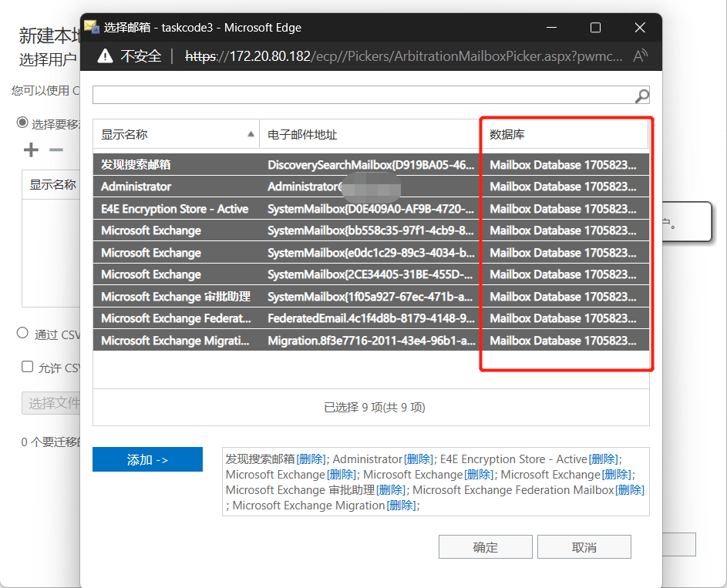Click 删除 link after E4E Encryption Store - Active
This screenshot has height=588, width=727.
point(603,459)
